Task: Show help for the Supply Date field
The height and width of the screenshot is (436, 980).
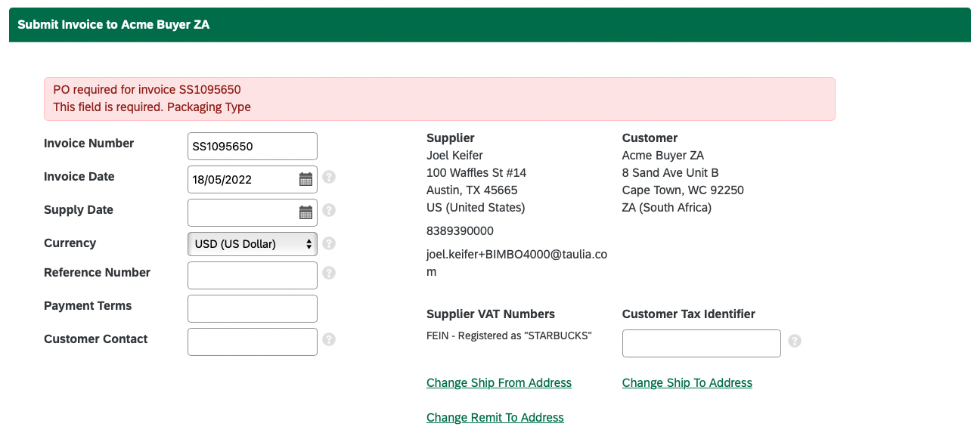Action: click(x=329, y=210)
